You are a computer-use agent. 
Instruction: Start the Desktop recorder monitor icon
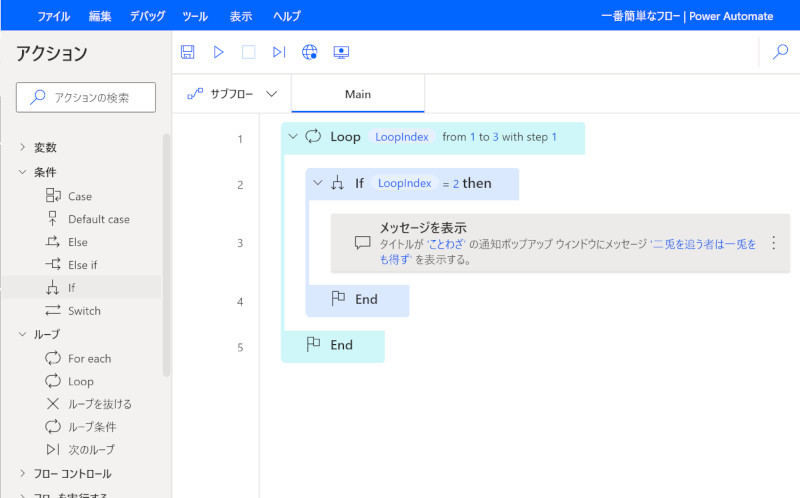[x=341, y=52]
